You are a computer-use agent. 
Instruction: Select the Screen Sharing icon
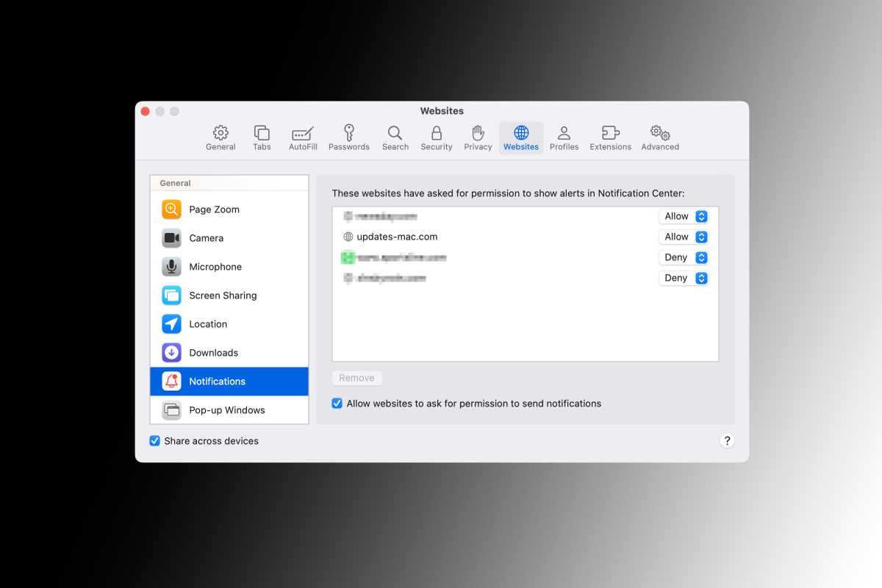171,295
